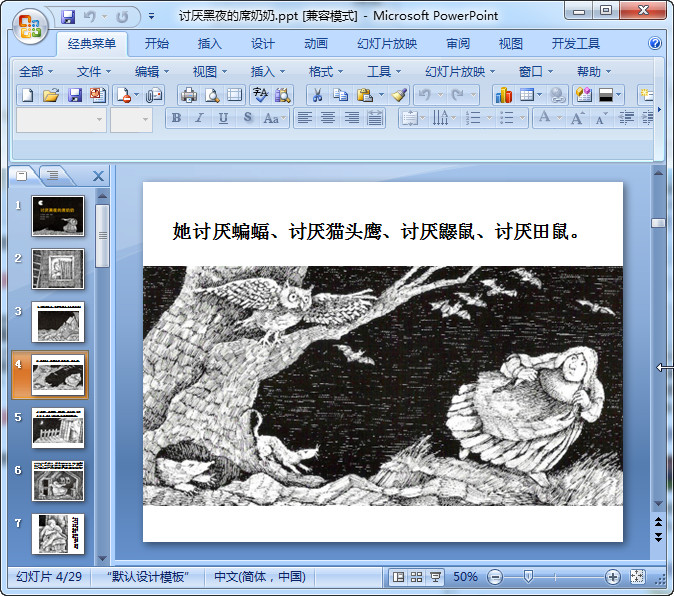674x596 pixels.
Task: Click the font color A button
Action: point(545,118)
